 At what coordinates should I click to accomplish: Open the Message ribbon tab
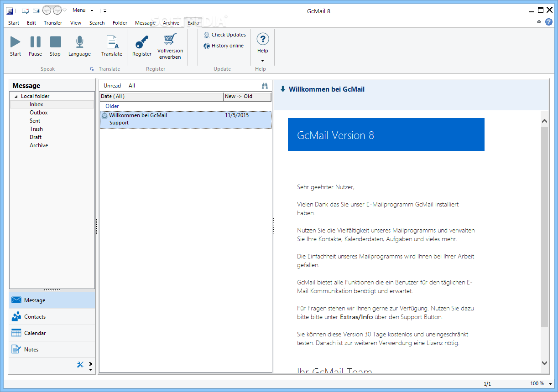[145, 23]
